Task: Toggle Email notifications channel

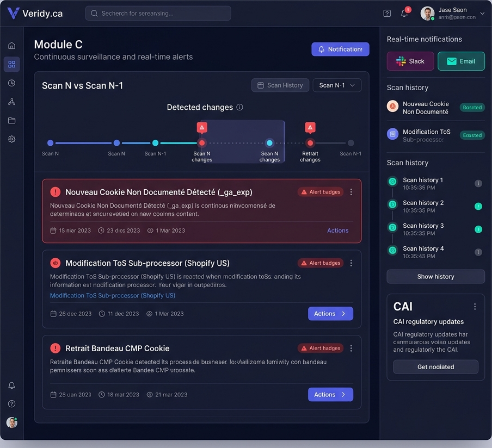Action: 461,61
